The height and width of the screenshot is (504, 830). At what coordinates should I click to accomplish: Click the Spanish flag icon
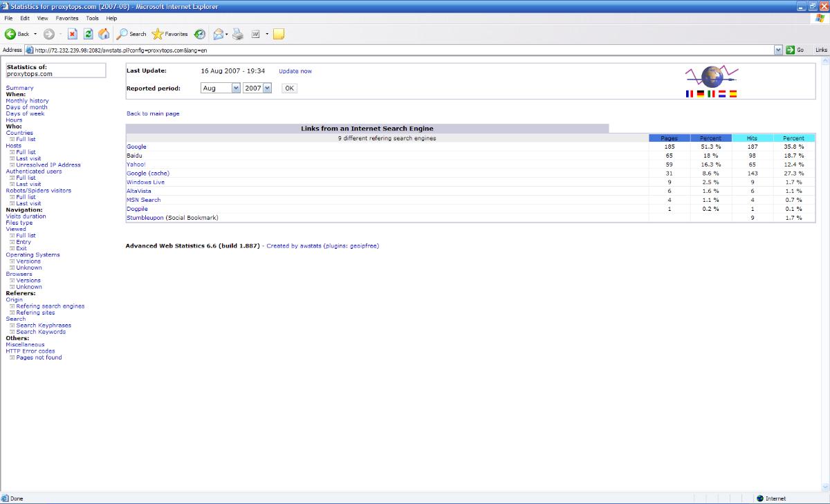click(733, 94)
